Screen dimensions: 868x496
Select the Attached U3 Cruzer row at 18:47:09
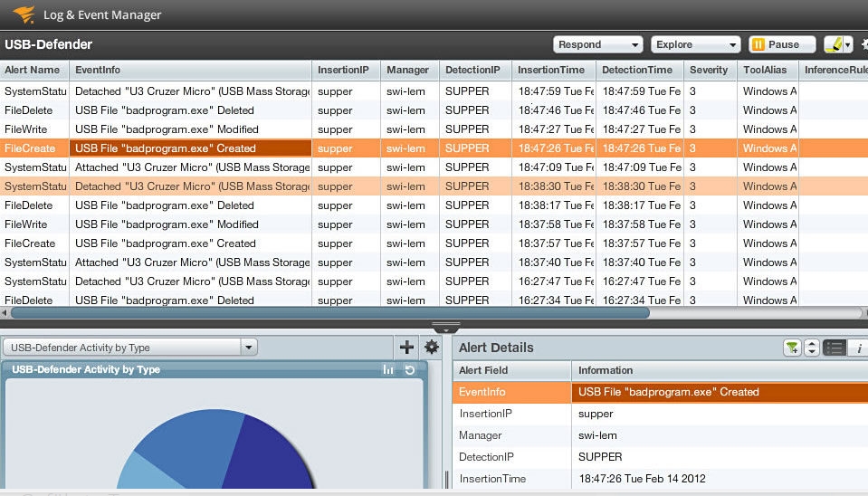pyautogui.click(x=434, y=167)
